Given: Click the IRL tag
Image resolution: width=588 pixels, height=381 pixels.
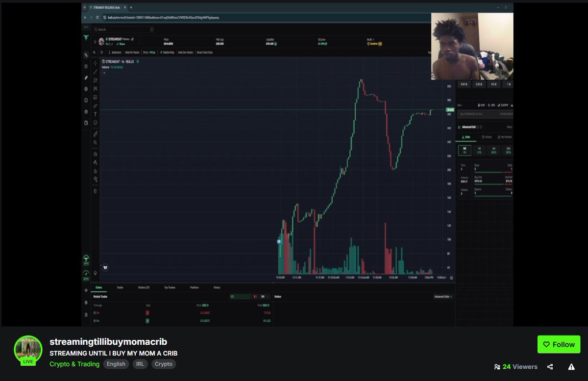Looking at the screenshot, I should 140,364.
